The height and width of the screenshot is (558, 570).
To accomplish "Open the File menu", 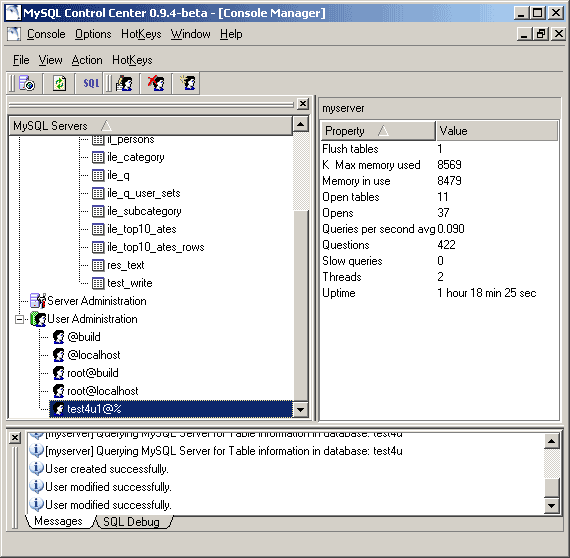I will pyautogui.click(x=21, y=60).
